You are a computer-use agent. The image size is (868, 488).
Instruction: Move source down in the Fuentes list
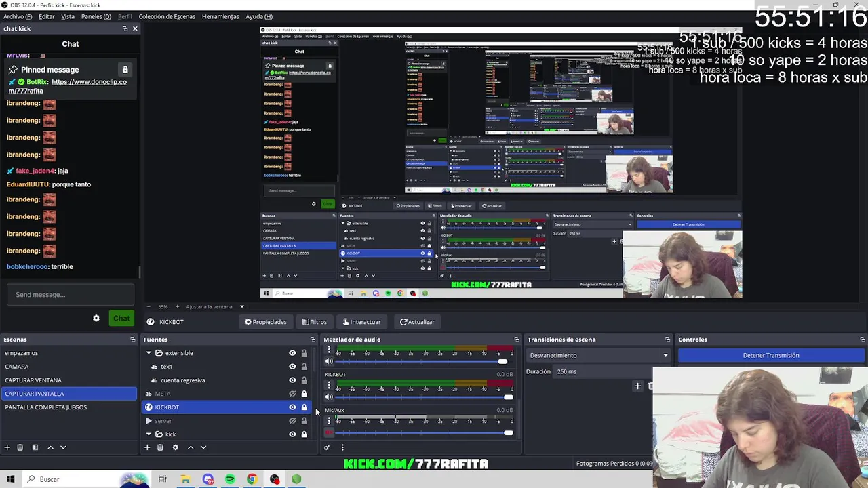tap(203, 447)
